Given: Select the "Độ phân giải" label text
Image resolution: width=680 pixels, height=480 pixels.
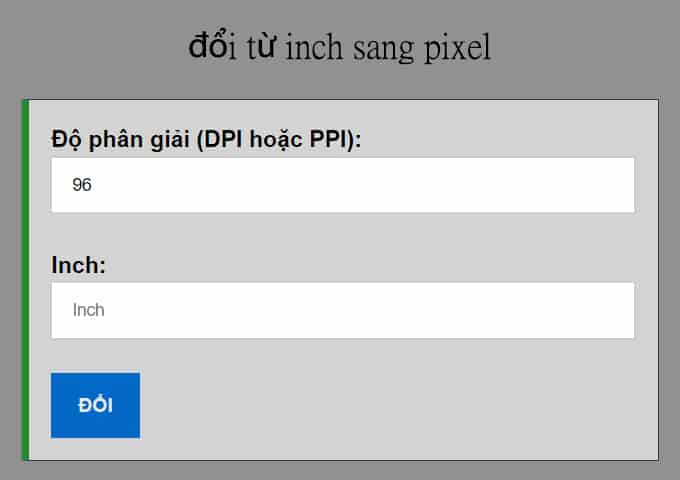Looking at the screenshot, I should tap(120, 139).
